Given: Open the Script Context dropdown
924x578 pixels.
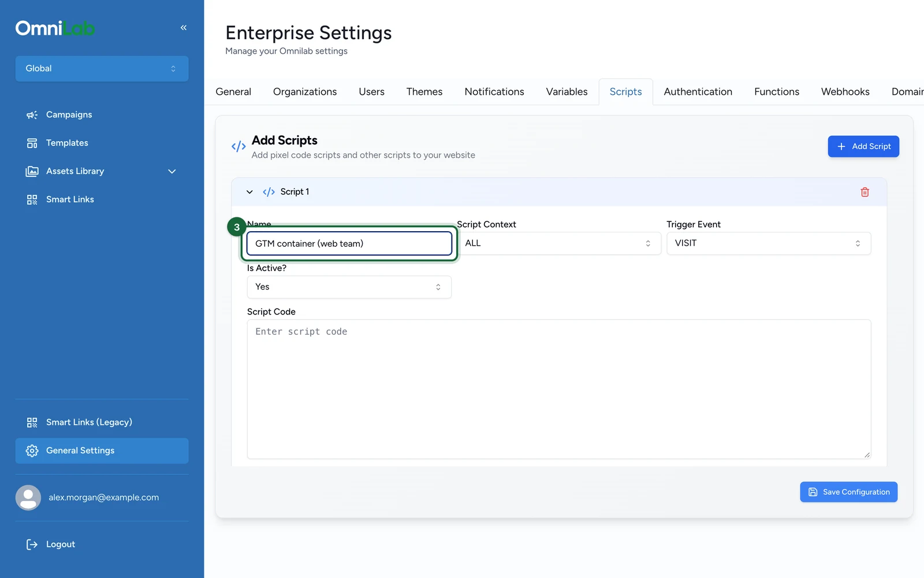Looking at the screenshot, I should 558,243.
